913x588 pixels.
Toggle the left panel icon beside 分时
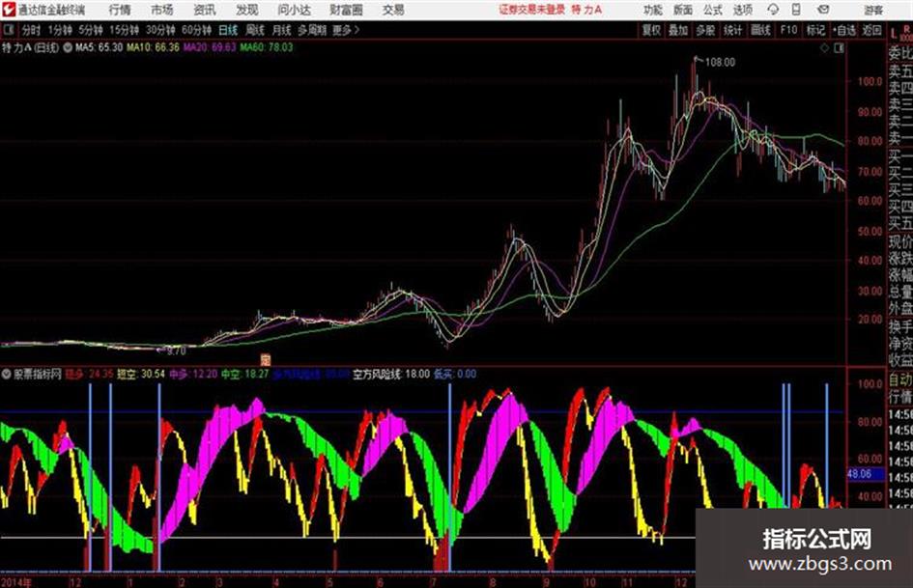coord(8,30)
